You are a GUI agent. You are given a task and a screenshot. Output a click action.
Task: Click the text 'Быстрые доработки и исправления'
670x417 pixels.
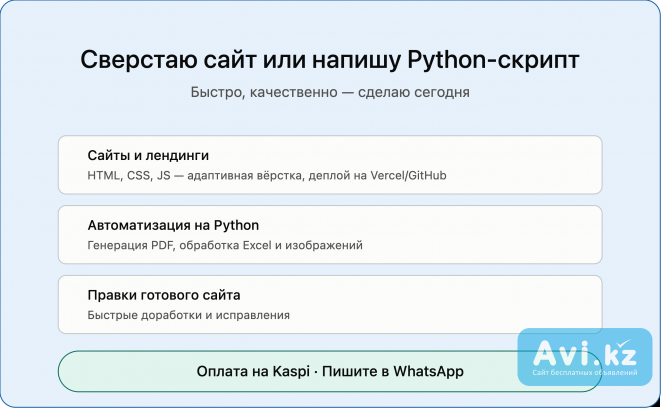coord(188,315)
